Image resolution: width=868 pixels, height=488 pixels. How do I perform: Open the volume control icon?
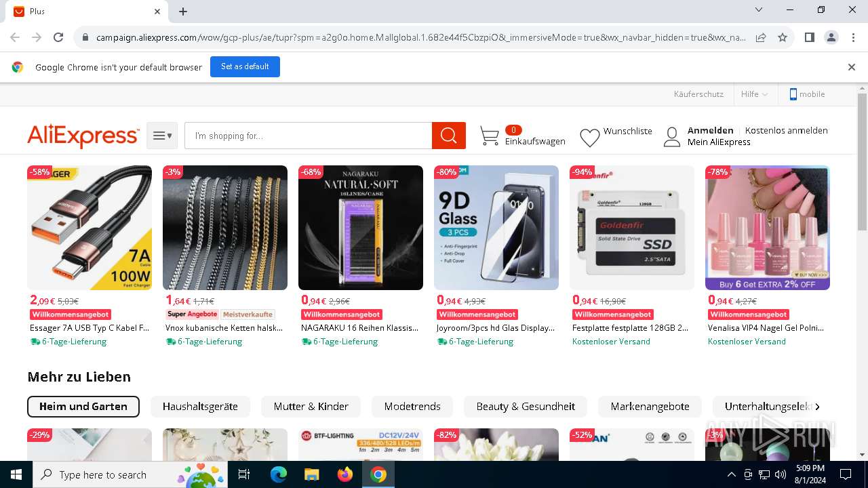click(x=781, y=474)
